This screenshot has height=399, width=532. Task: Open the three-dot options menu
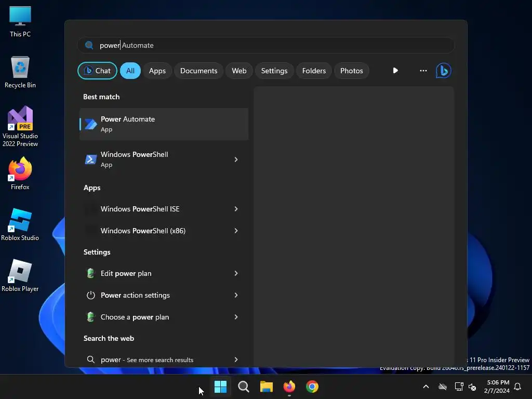point(423,71)
